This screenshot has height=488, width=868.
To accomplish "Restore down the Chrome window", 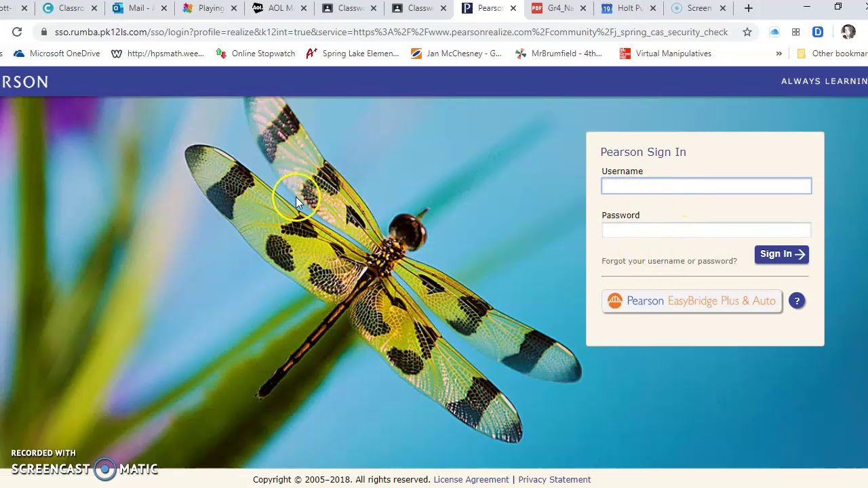I will tap(838, 7).
